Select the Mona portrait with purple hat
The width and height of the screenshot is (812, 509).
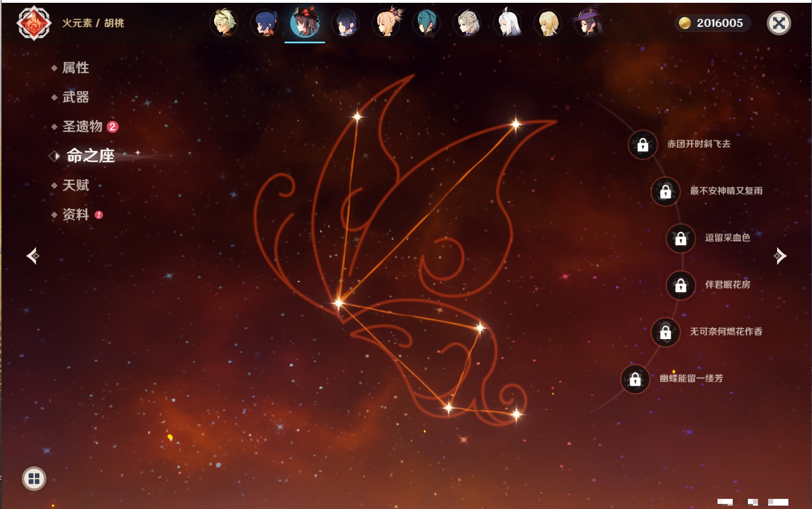pyautogui.click(x=588, y=24)
